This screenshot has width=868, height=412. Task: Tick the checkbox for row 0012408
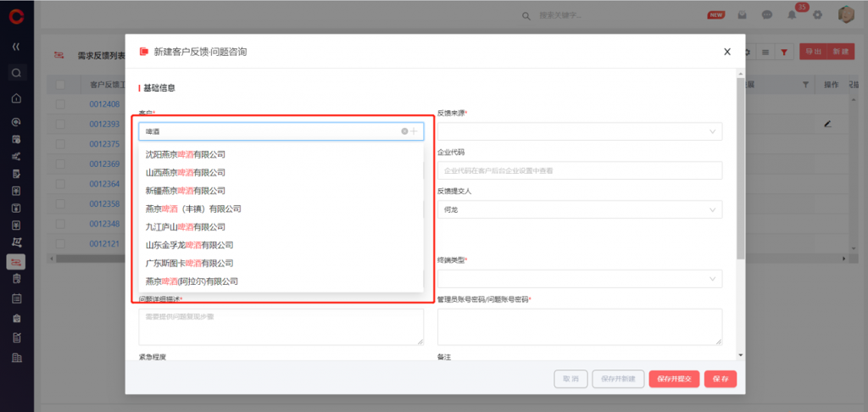pyautogui.click(x=60, y=104)
